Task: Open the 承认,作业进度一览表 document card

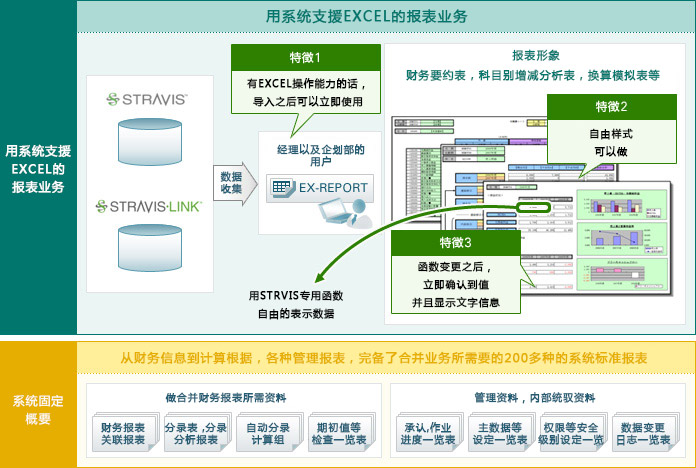Action: (428, 433)
